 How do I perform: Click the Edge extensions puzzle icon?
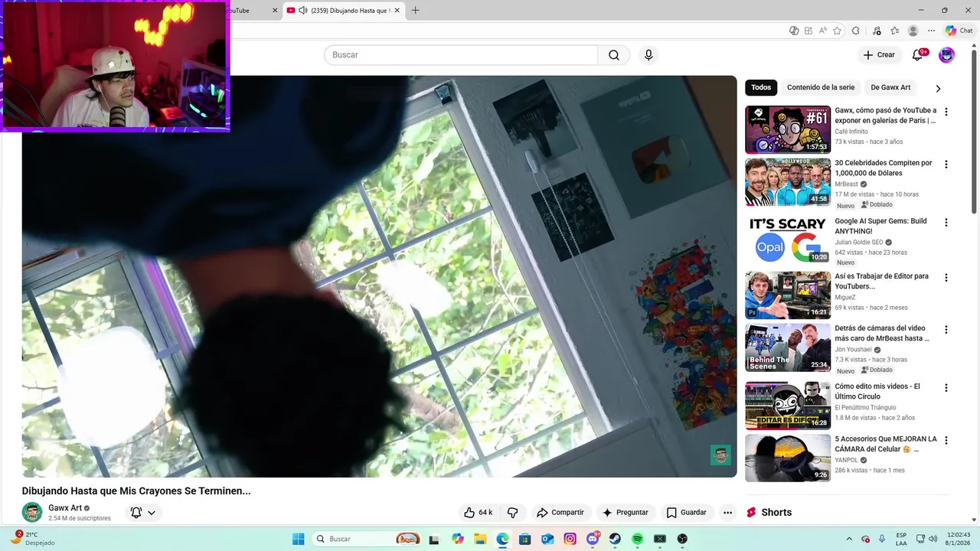coord(856,31)
